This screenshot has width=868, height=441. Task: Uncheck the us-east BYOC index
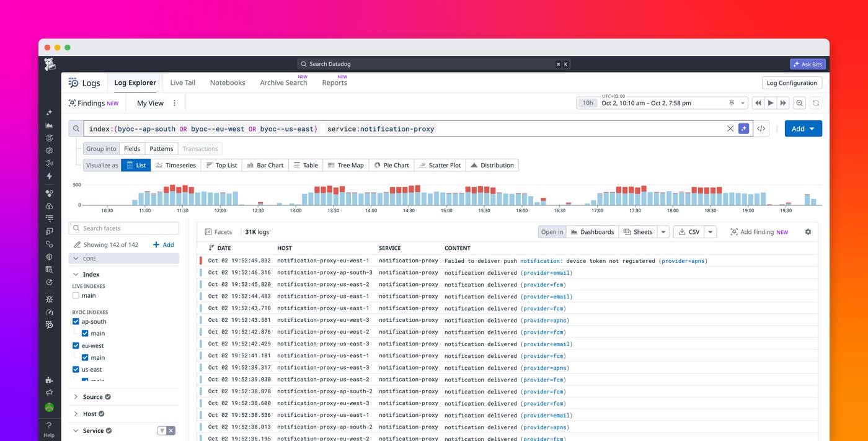[x=76, y=370]
